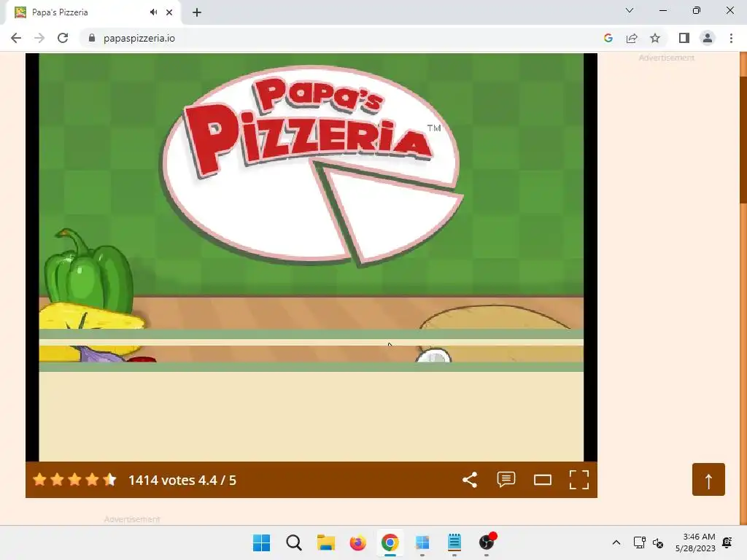The width and height of the screenshot is (747, 560).
Task: Open Windows taskbar search
Action: coord(294,542)
